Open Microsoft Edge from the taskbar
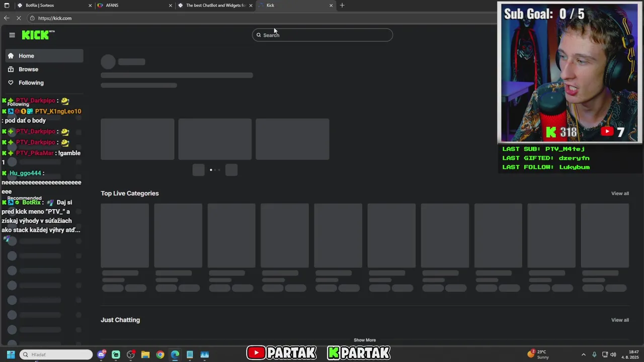The width and height of the screenshot is (644, 362). click(x=175, y=354)
